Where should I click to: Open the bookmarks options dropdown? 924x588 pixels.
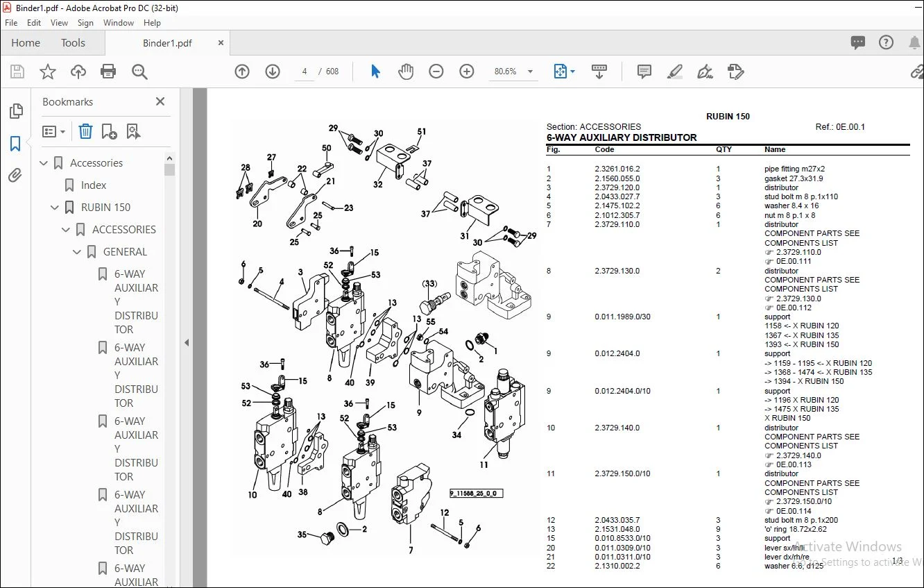(x=54, y=131)
